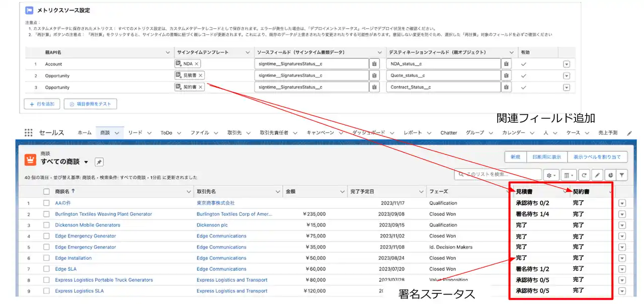Open the Dickenson Mobile Generators link
644x304 pixels.
[x=88, y=225]
